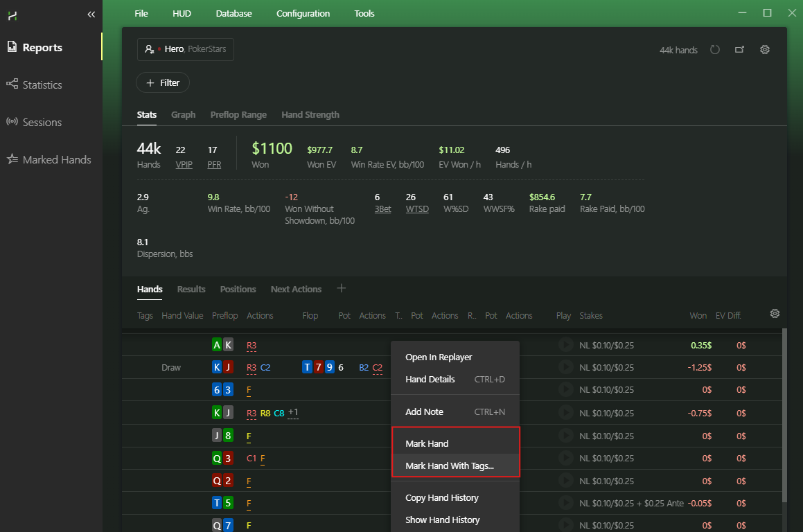Choose Copy Hand History from context menu

455,497
